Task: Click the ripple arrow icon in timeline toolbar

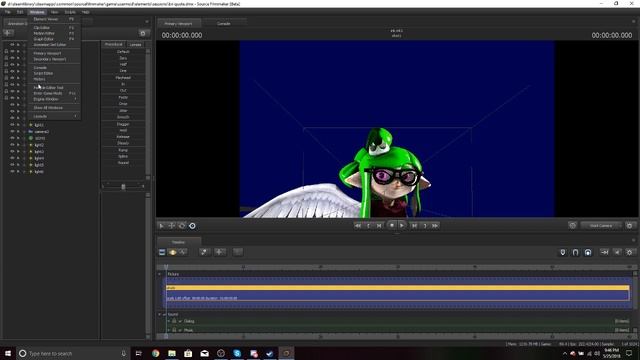Action: point(605,253)
